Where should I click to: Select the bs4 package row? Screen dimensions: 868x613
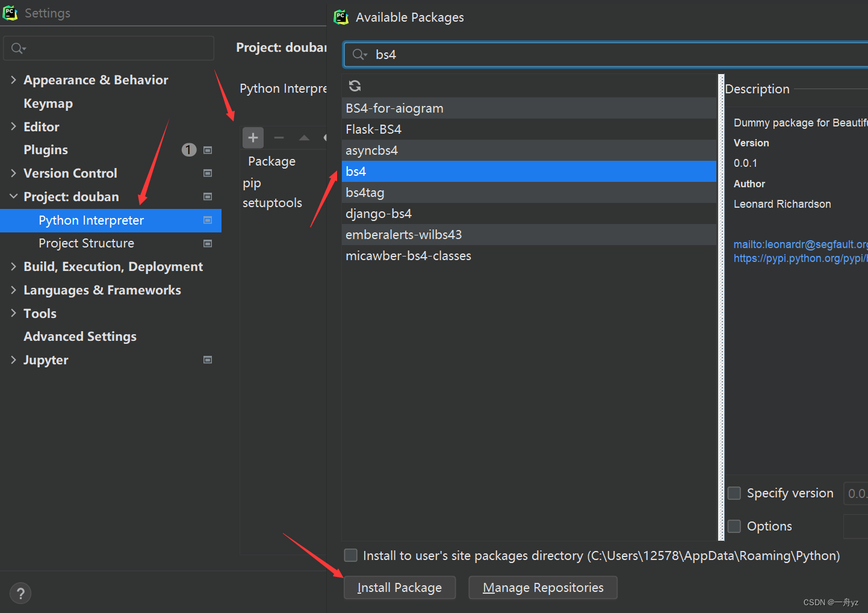coord(529,172)
